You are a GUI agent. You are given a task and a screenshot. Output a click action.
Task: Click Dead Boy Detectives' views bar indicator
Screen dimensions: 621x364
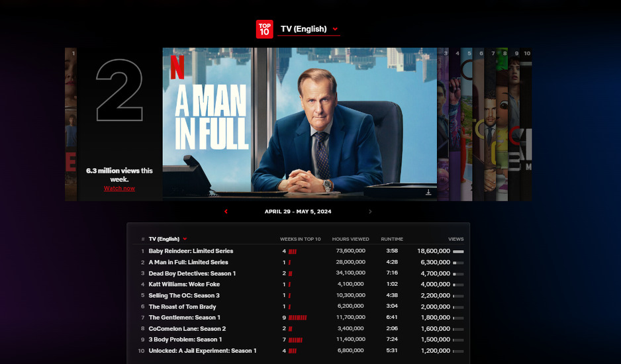pos(458,274)
